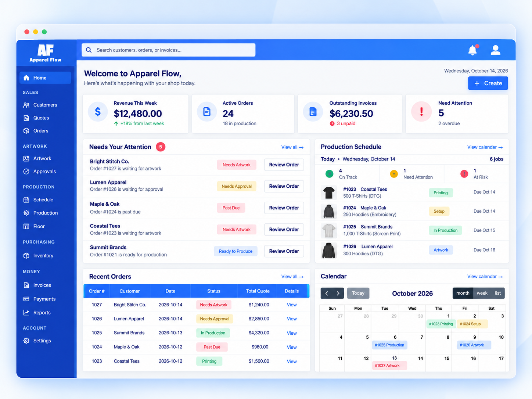Viewport: 532px width, 399px height.
Task: Click the Reports chart icon
Action: pyautogui.click(x=26, y=313)
